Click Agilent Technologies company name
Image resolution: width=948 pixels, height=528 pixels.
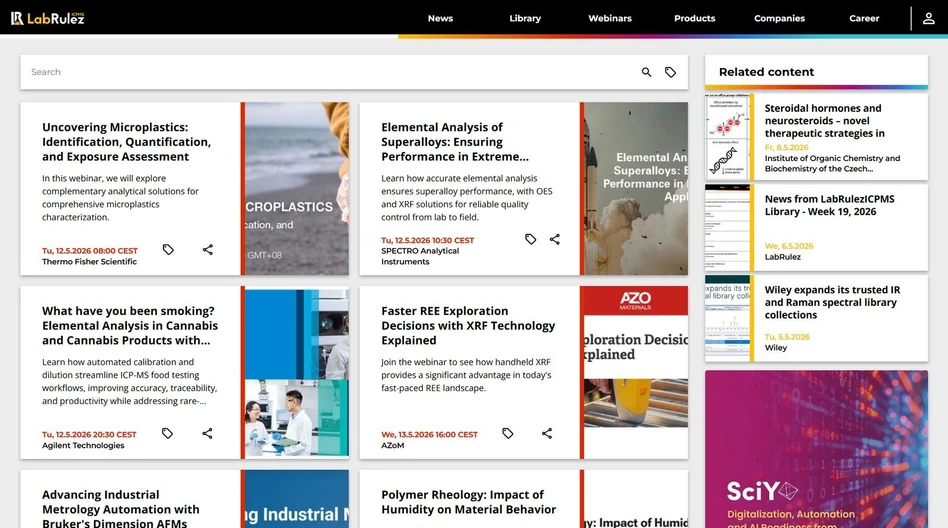tap(83, 446)
